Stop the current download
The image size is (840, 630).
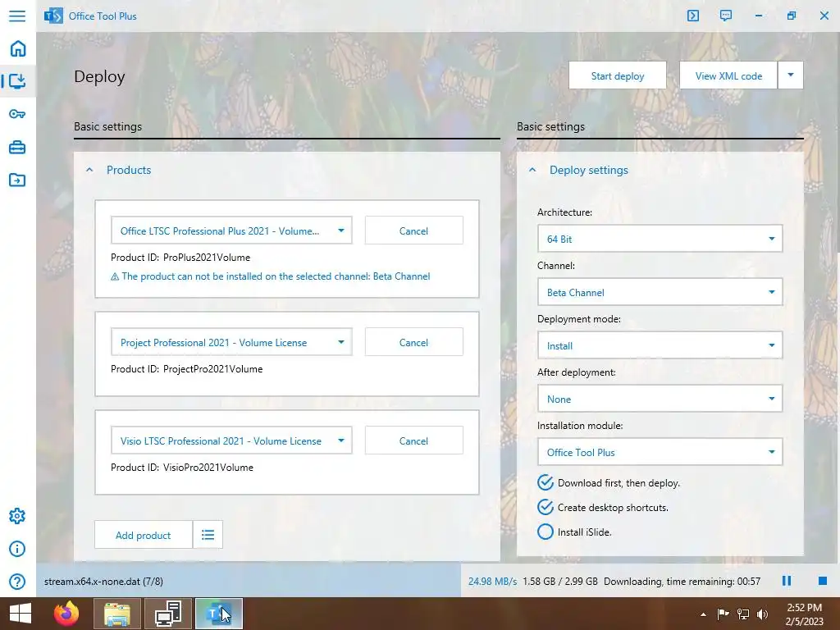click(x=823, y=581)
